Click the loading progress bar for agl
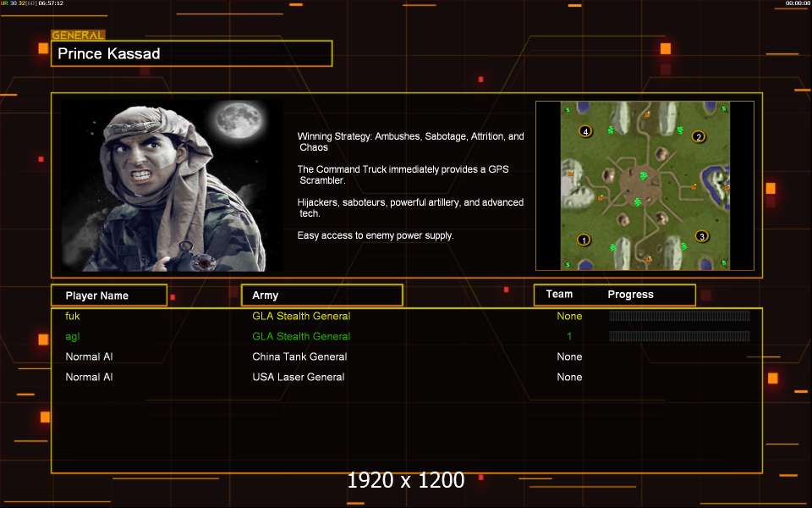The height and width of the screenshot is (508, 812). point(679,336)
